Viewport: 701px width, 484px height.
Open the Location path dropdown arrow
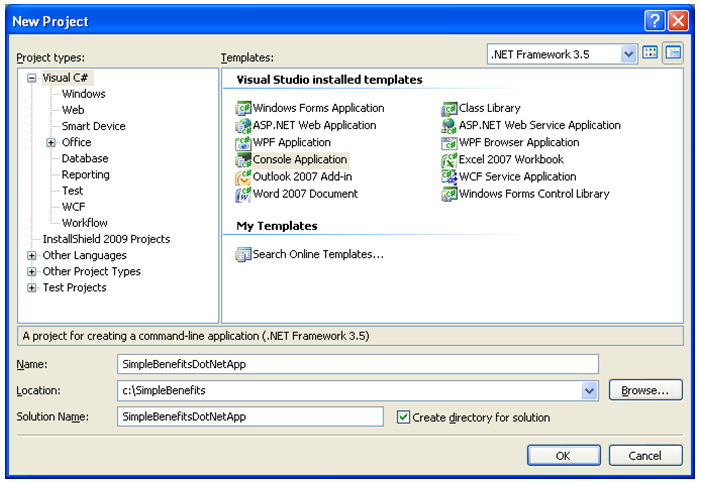[x=590, y=391]
